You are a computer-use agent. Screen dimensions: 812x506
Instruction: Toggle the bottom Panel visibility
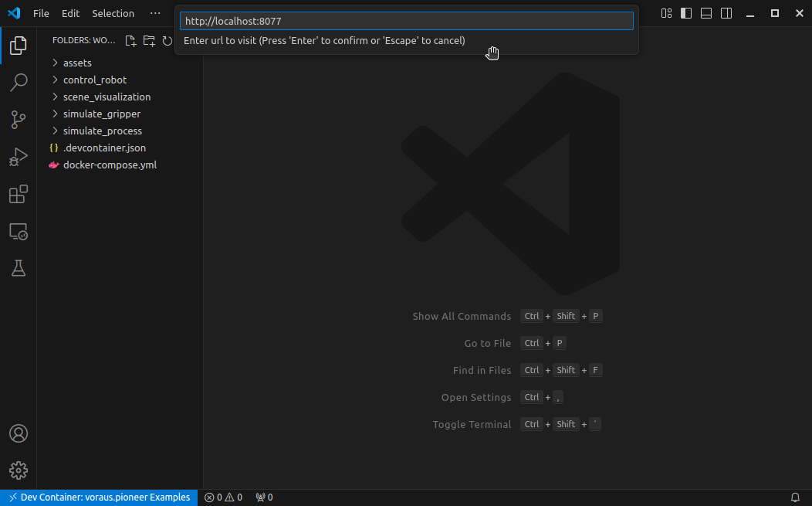(x=706, y=13)
